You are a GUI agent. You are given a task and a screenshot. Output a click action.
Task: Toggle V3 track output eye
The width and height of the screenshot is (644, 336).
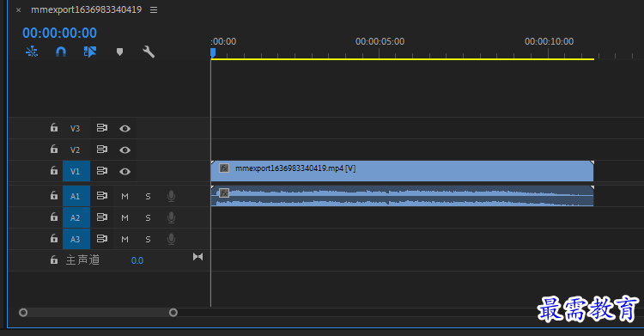(125, 129)
